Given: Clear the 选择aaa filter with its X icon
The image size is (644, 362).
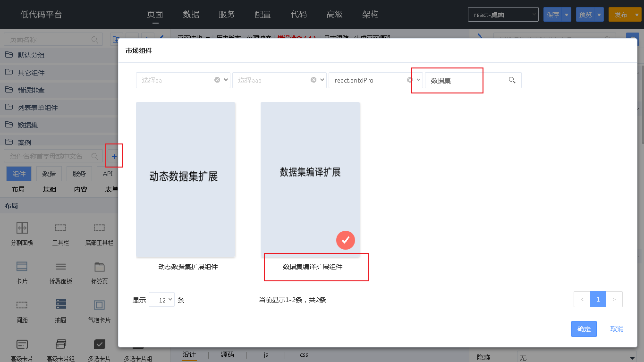Looking at the screenshot, I should coord(314,80).
